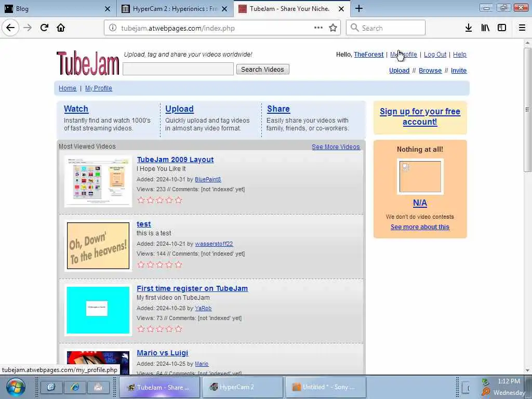Select the TubeJam - Share Your Niche tab
Screen dimensions: 532x399
pos(292,9)
